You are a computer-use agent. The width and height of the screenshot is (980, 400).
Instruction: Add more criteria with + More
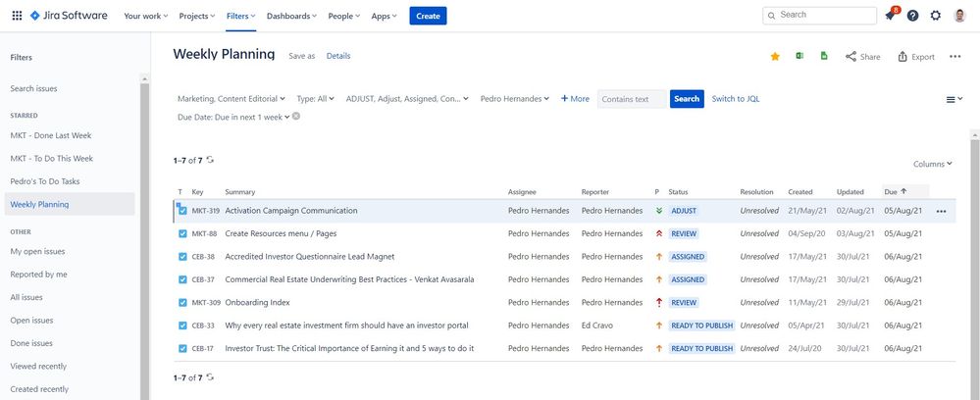575,99
